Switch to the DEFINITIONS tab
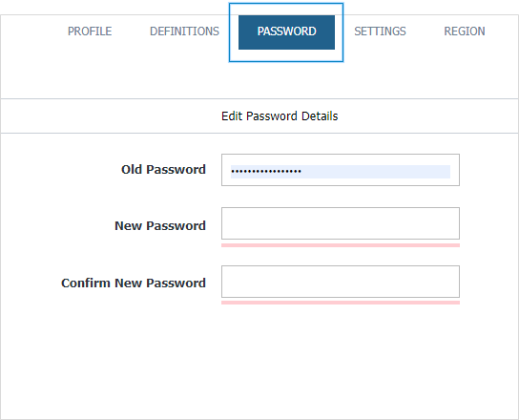The image size is (519, 420). 184,31
